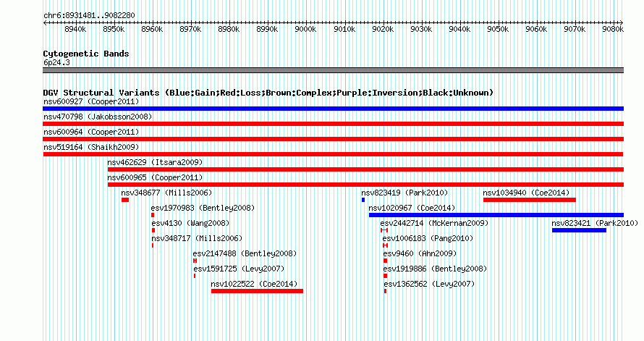Click esv2442714 (McKernan2009) label
This screenshot has width=644, height=341.
click(435, 223)
